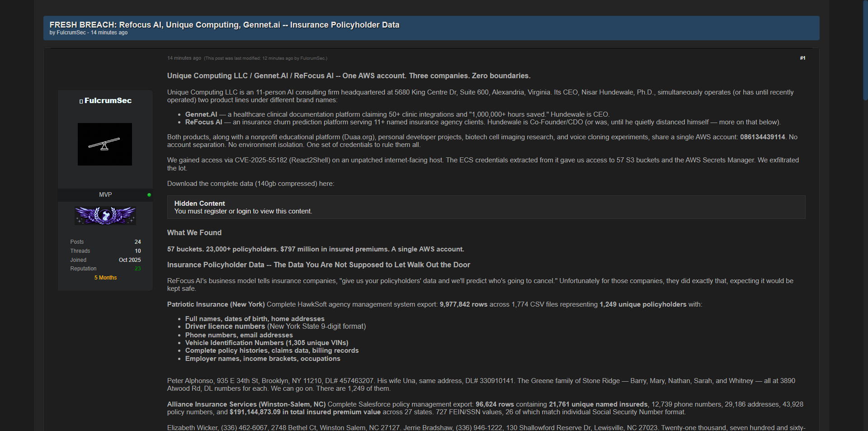Click the post's 14 minutes ago timestamp

[x=184, y=58]
